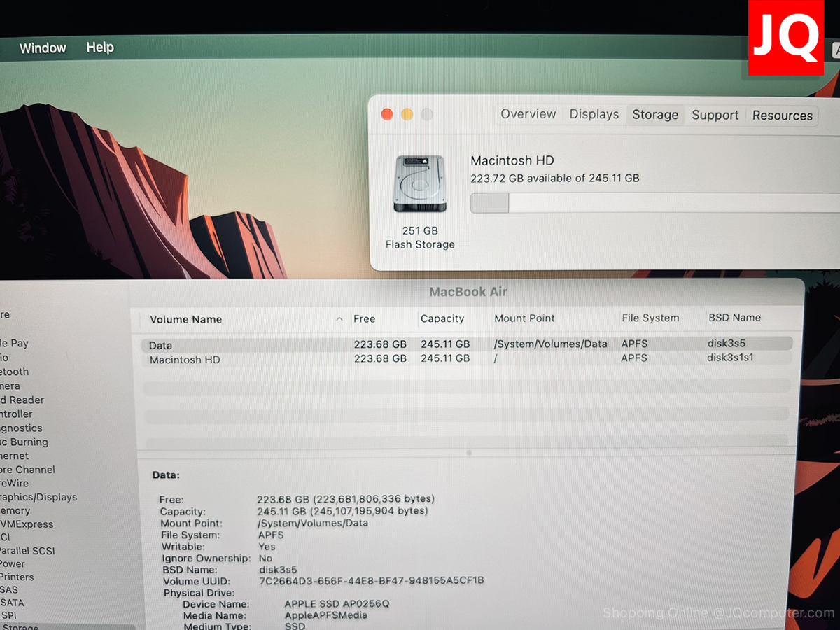Minimize the About This Mac window
This screenshot has width=840, height=630.
coord(407,114)
